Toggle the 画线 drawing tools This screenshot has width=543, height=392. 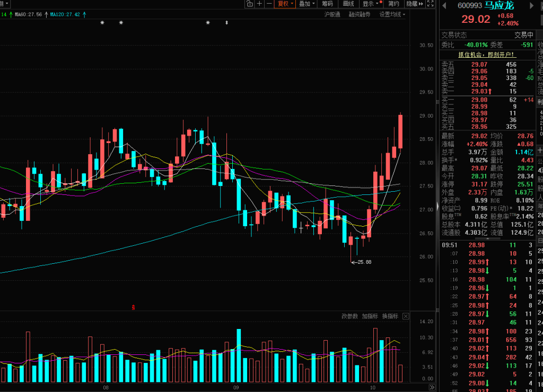point(348,4)
